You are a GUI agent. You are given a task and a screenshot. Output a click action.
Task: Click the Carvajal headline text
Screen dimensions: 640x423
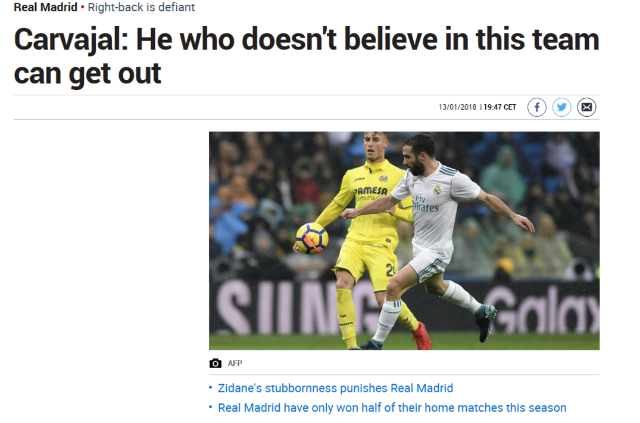point(306,56)
